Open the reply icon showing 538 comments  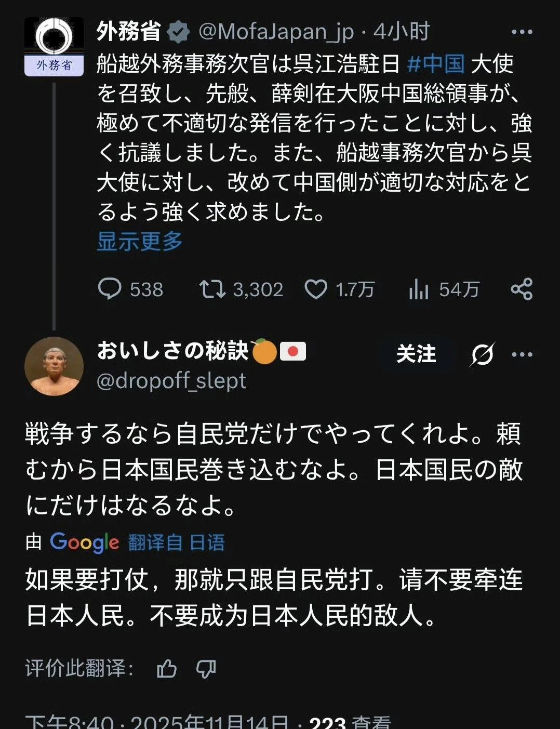click(x=110, y=289)
